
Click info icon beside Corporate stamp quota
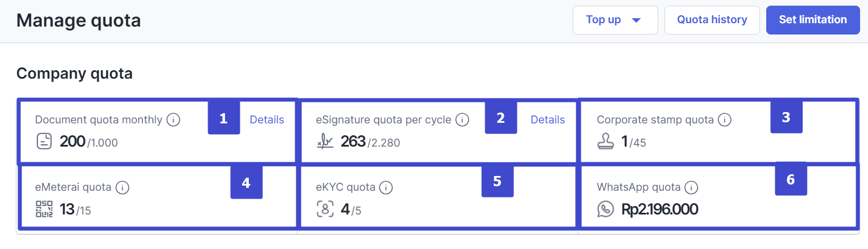[725, 120]
